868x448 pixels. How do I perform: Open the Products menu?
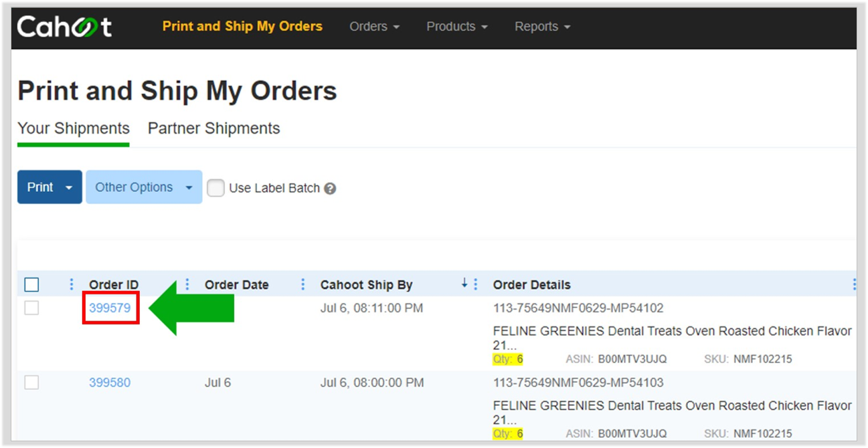pyautogui.click(x=457, y=27)
